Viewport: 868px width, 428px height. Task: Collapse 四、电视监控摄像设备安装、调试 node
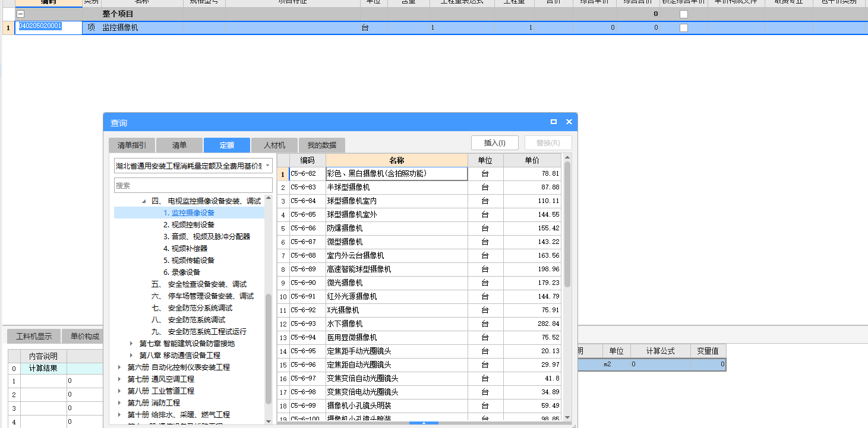144,201
